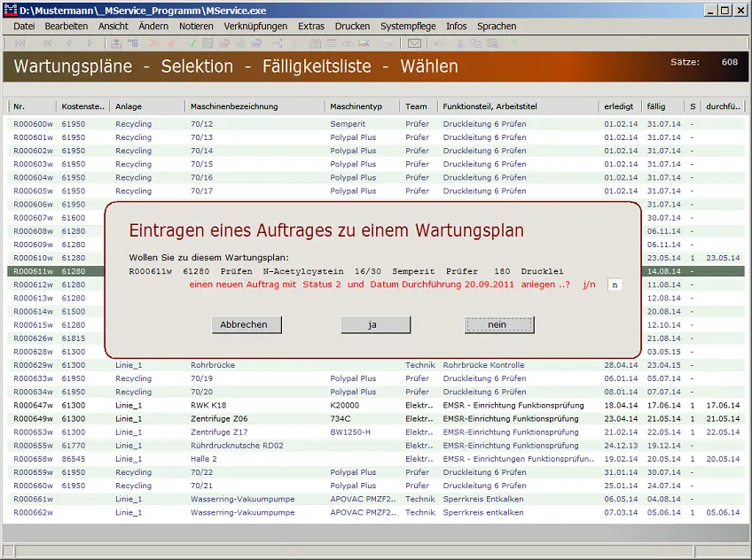752x560 pixels.
Task: Open the Datei menu
Action: (x=24, y=27)
